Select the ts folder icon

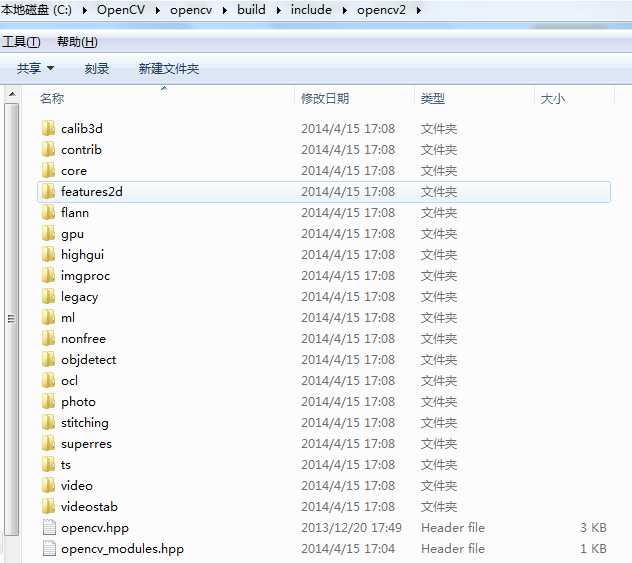coord(48,464)
